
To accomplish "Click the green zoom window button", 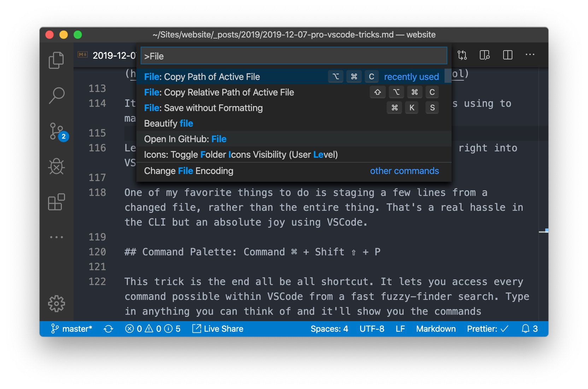I will coord(78,35).
